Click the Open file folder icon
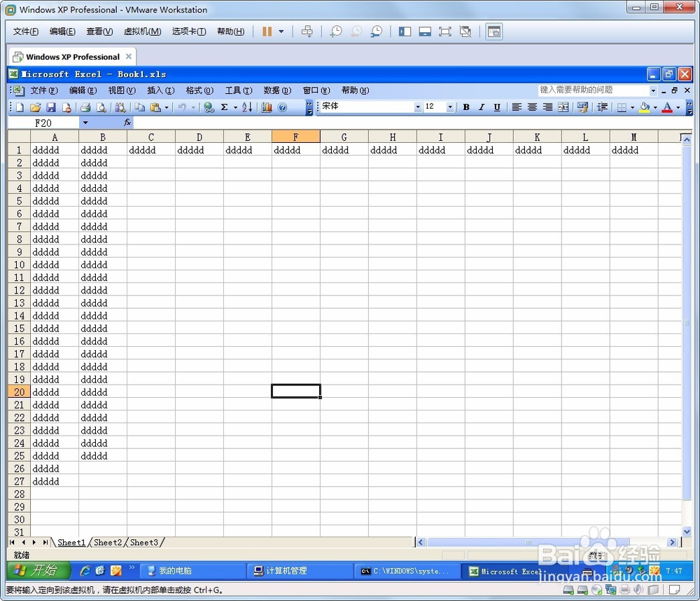The height and width of the screenshot is (601, 700). (x=35, y=107)
